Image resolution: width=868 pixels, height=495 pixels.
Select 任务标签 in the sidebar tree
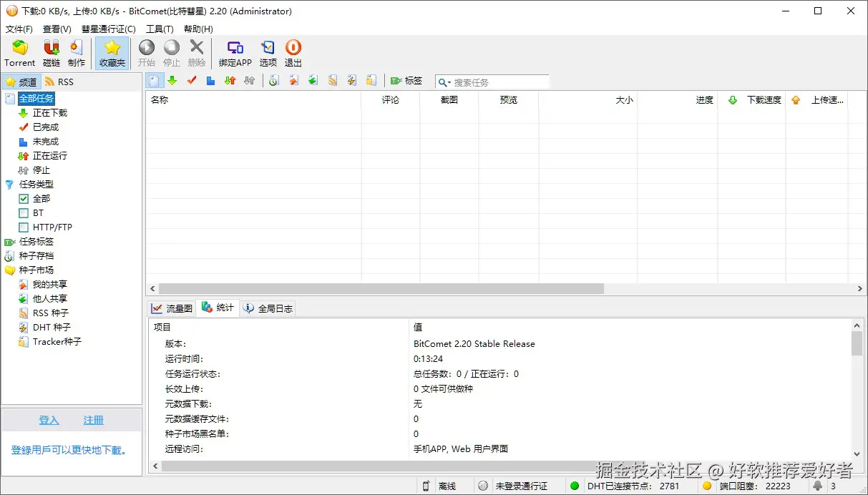pyautogui.click(x=36, y=241)
